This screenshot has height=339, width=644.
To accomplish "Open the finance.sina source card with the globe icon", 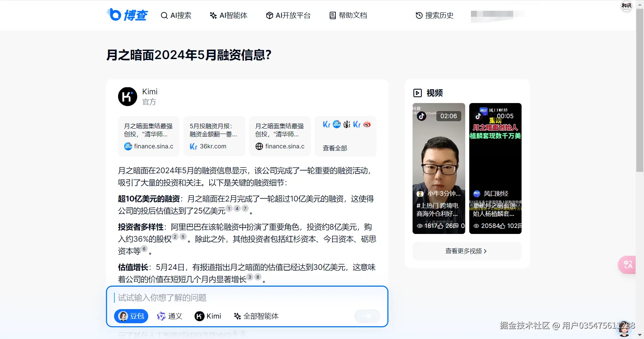I will click(x=280, y=136).
